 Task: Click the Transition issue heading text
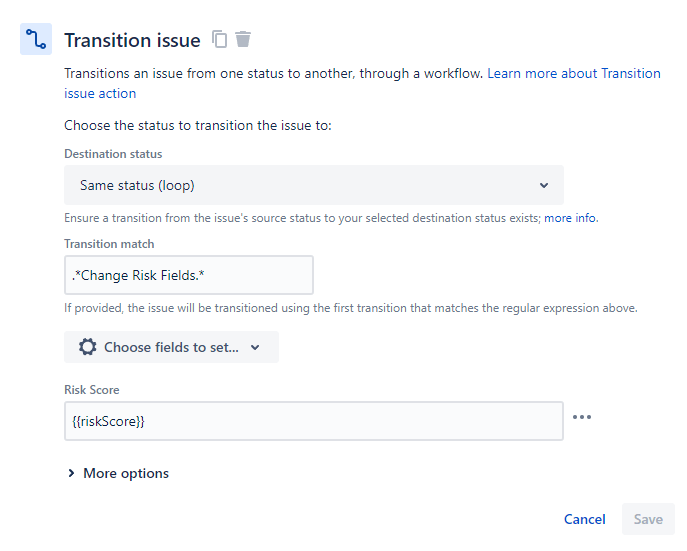(x=132, y=40)
